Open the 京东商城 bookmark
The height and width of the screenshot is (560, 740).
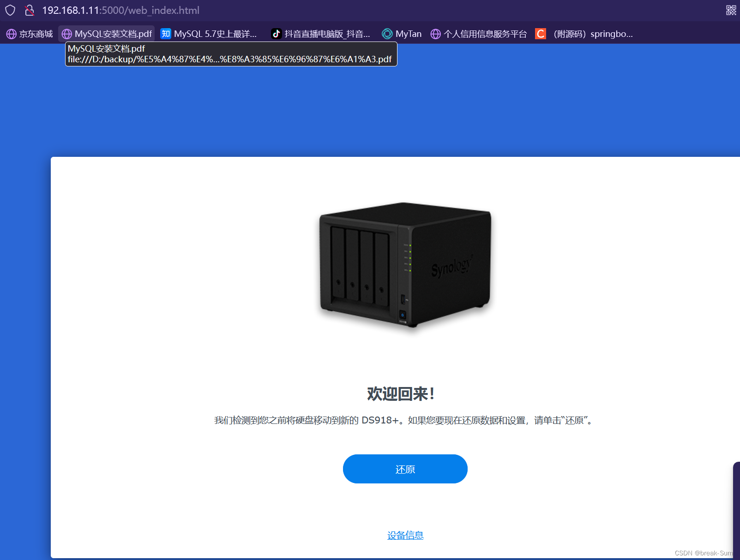click(30, 34)
